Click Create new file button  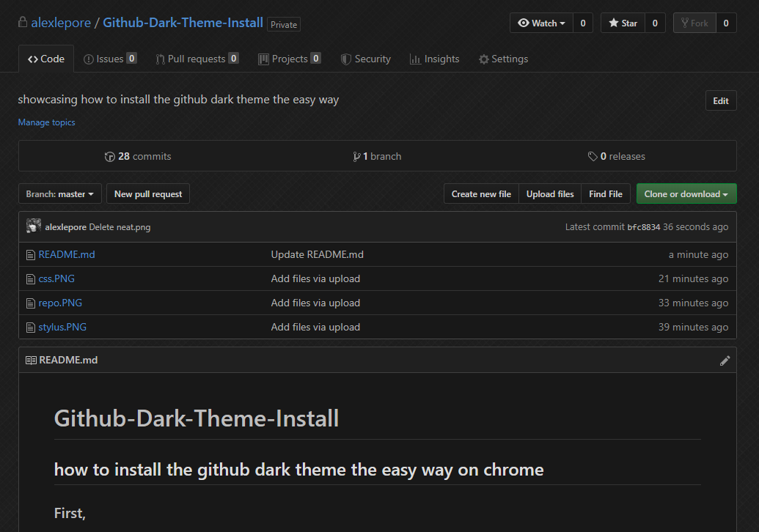(x=481, y=194)
